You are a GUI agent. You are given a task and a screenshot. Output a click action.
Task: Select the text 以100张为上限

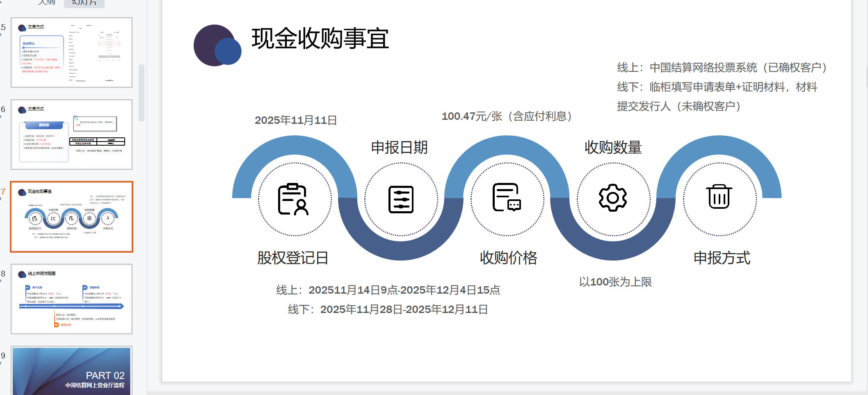615,282
